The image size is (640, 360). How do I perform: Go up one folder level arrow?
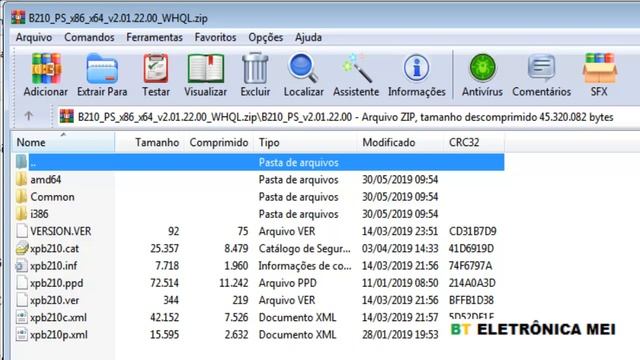28,116
